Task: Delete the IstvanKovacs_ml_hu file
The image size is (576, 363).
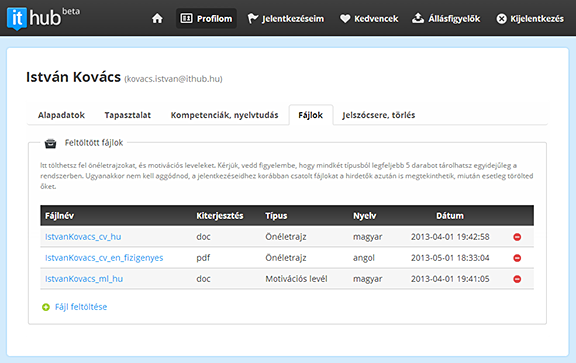Action: pyautogui.click(x=517, y=279)
